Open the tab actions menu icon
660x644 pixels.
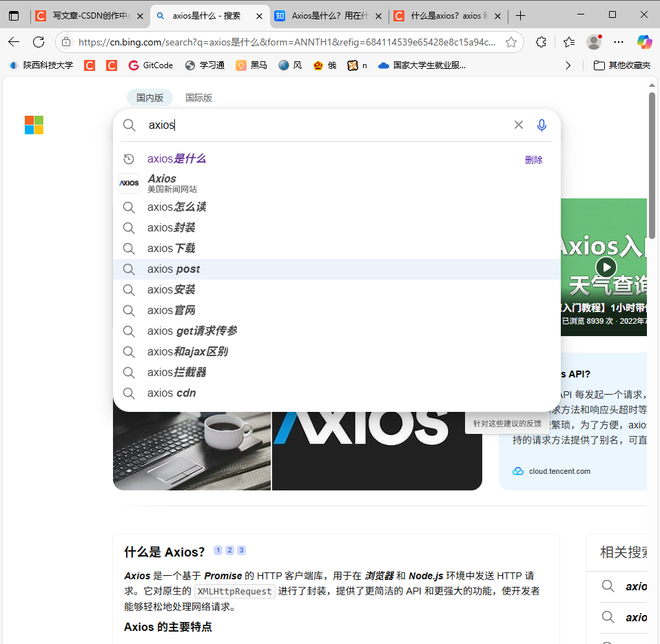[14, 16]
